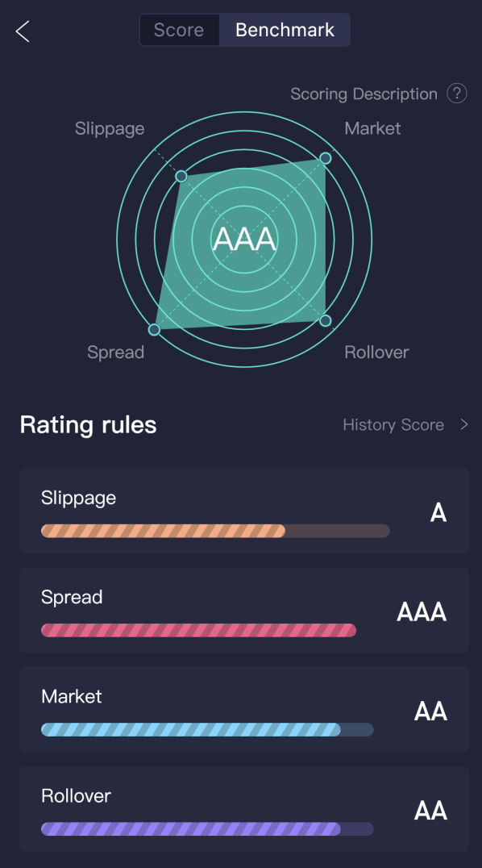Tap the back arrow icon
Viewport: 482px width, 868px height.
22,31
